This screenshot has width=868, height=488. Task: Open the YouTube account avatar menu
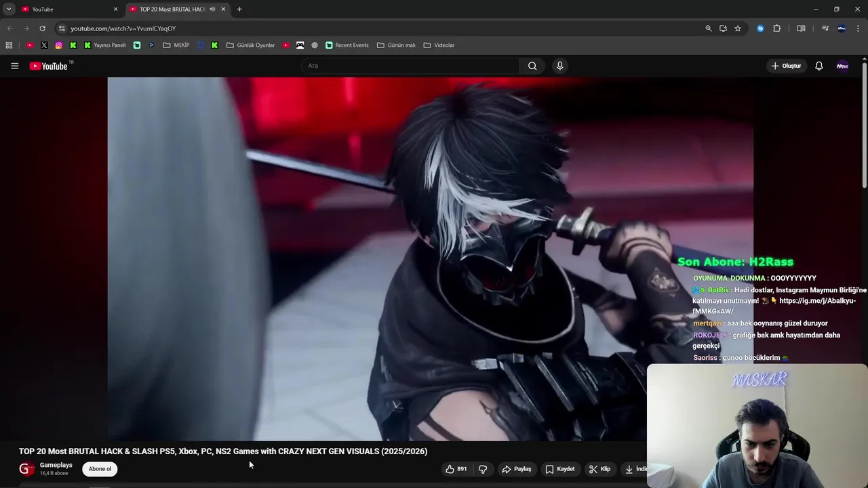[x=842, y=66]
